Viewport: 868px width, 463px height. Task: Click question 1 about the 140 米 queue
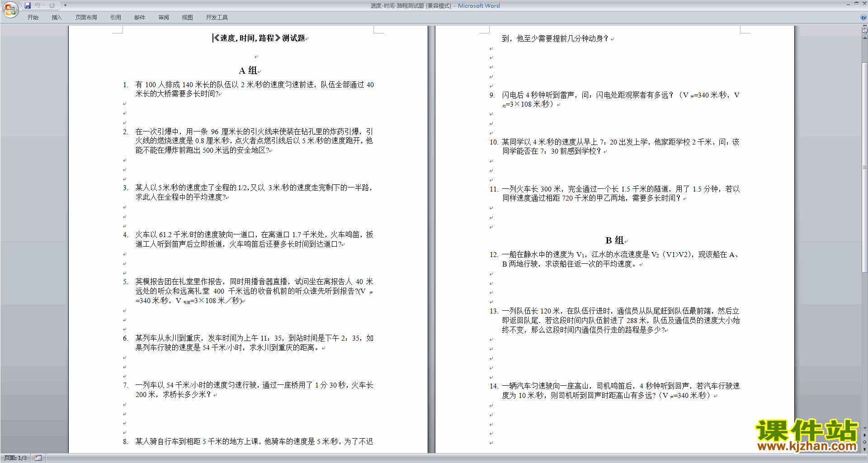point(255,89)
